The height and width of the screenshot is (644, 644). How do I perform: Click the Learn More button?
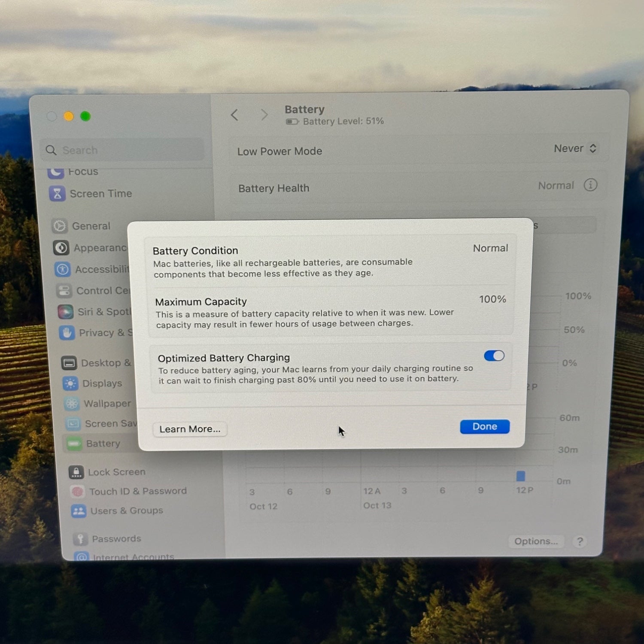[x=190, y=429]
